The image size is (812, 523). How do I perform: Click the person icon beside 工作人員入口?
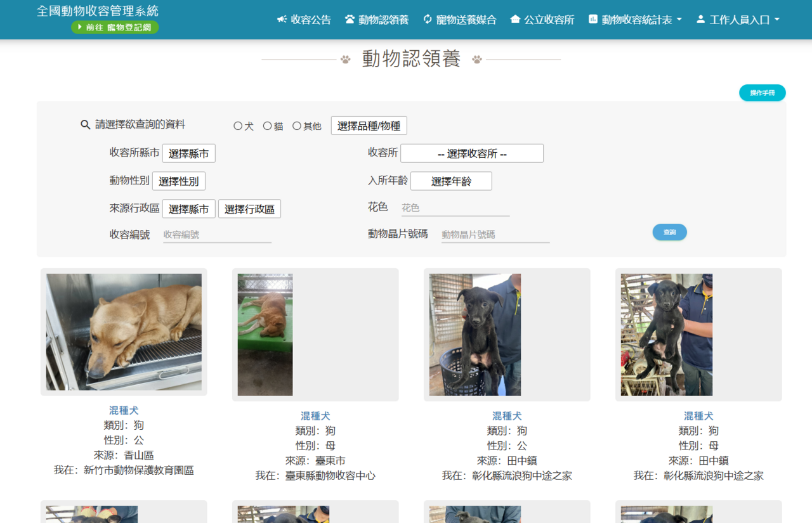tap(700, 20)
